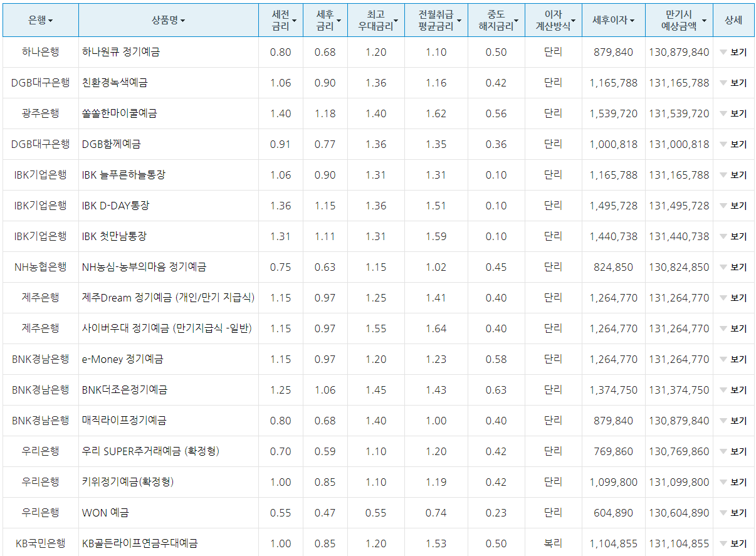Show details of IBK D-DAY통장
756x556 pixels.
(733, 205)
